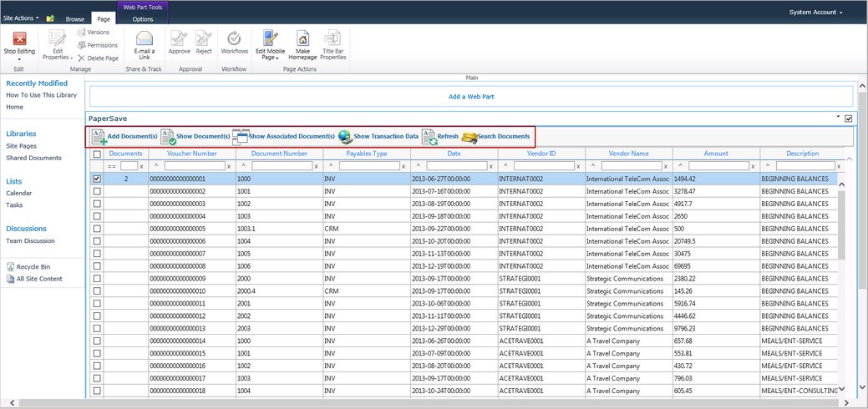Click the Vendor Name filter field

pos(632,165)
